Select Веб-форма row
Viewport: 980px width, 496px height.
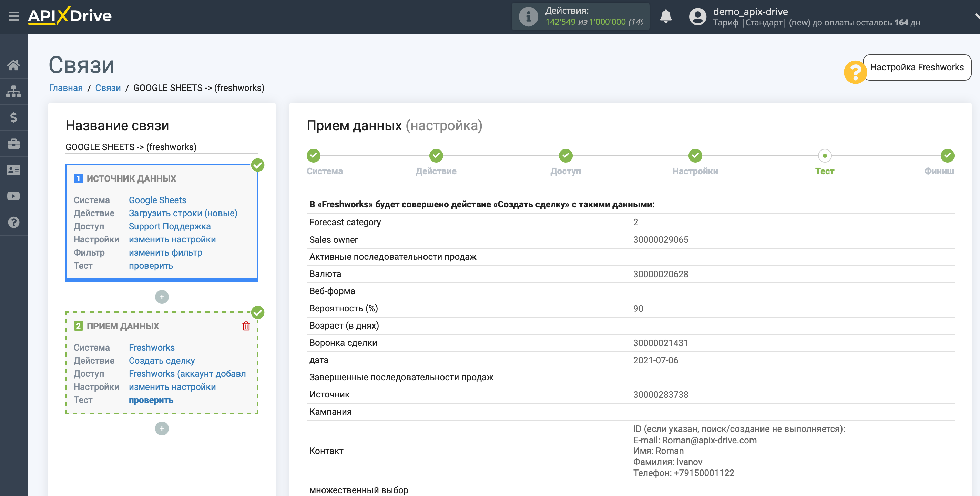630,291
